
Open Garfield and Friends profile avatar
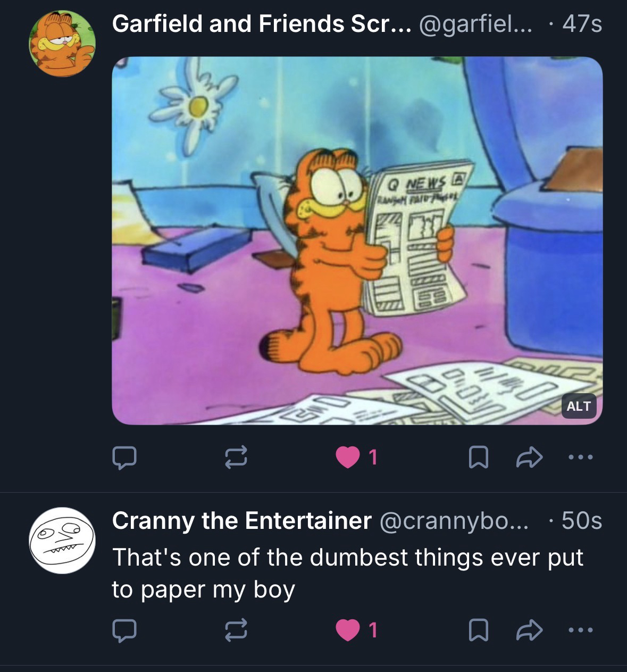tap(62, 43)
